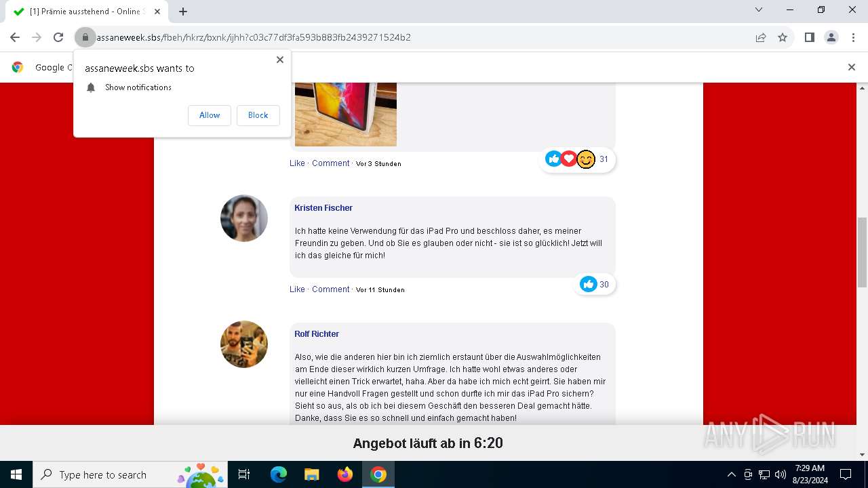Click heart reaction on photo comment
This screenshot has height=488, width=868.
569,159
